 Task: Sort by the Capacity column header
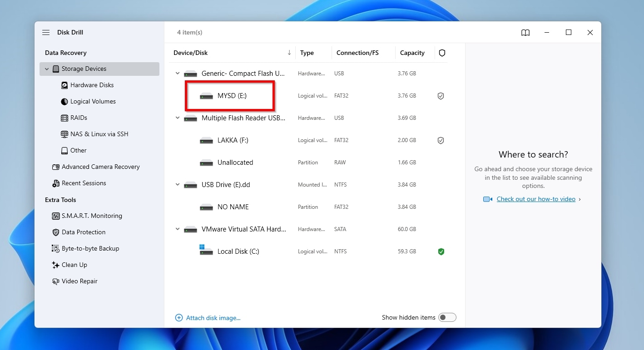point(412,53)
